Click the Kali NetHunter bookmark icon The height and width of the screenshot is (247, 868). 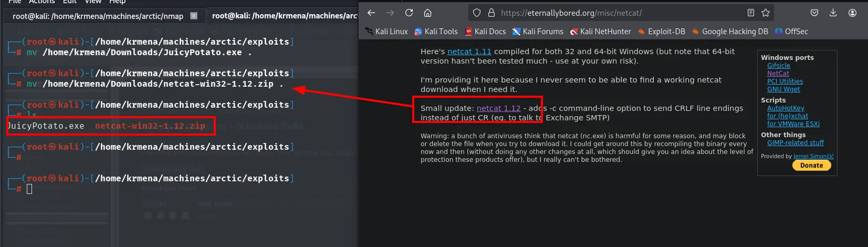[x=574, y=32]
